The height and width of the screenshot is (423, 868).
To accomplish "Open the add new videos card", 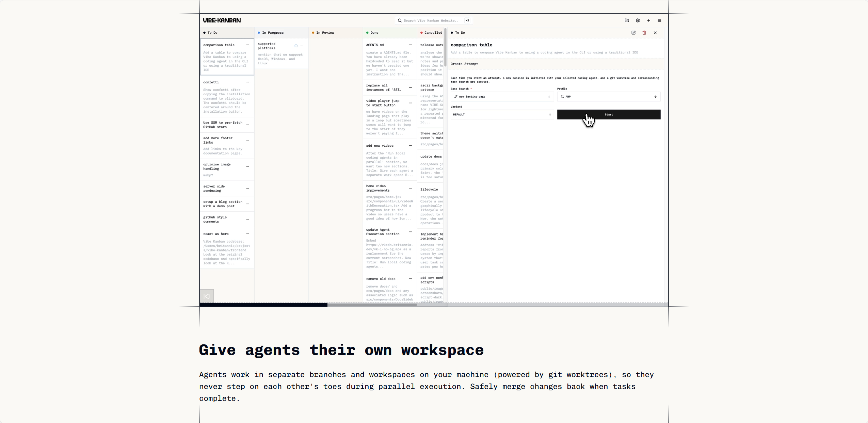I will tap(390, 160).
